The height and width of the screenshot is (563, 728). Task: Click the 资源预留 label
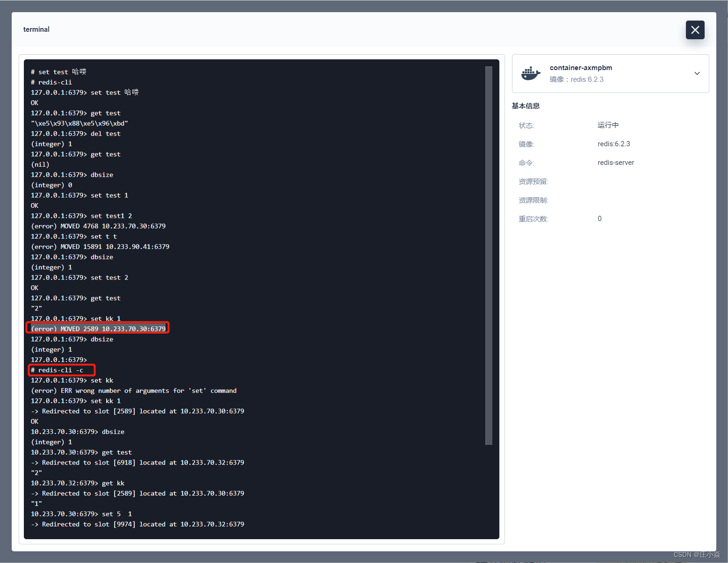pos(533,181)
